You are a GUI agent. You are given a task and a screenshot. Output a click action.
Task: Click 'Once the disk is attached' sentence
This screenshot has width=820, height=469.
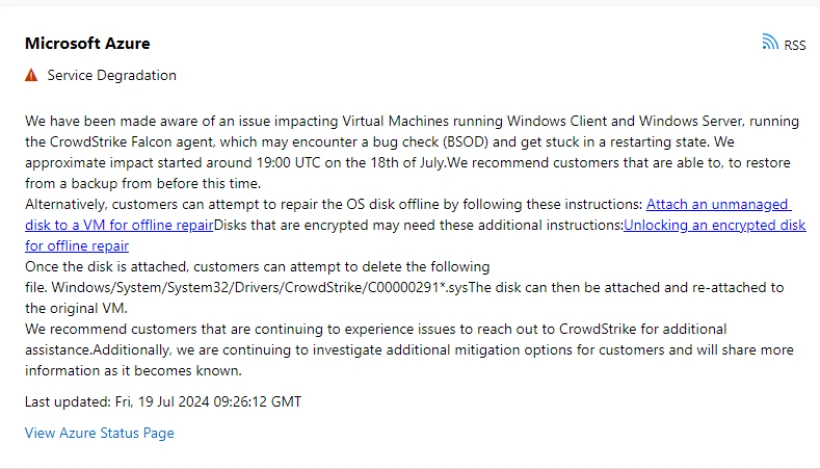point(257,267)
